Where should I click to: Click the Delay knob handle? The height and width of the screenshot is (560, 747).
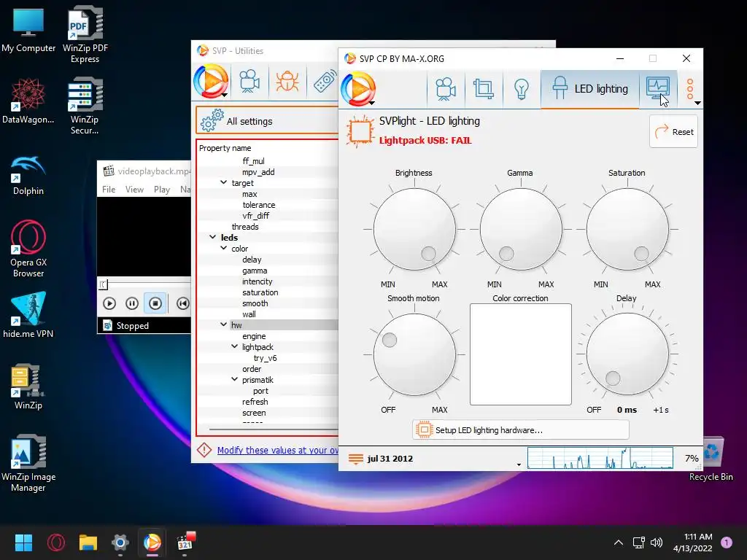pyautogui.click(x=613, y=378)
